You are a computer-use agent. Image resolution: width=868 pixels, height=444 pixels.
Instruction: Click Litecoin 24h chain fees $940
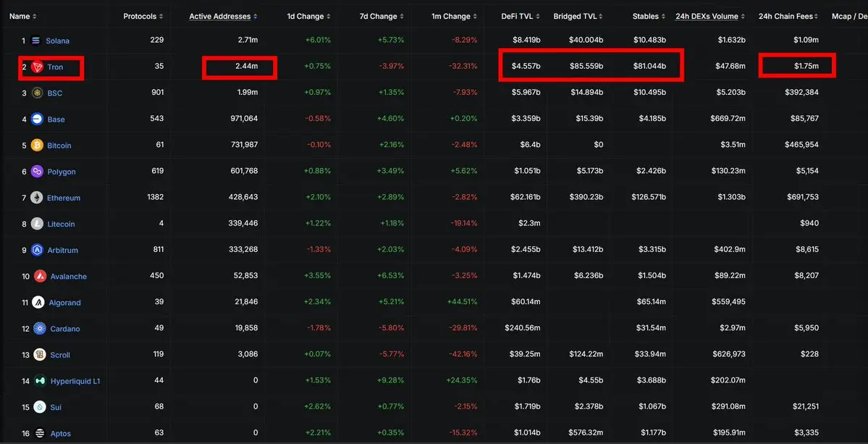pos(809,224)
